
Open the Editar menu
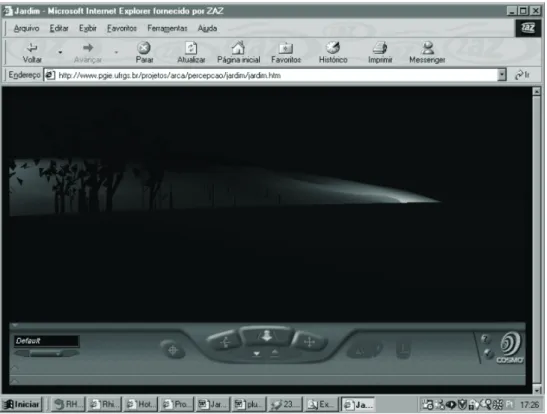(59, 28)
